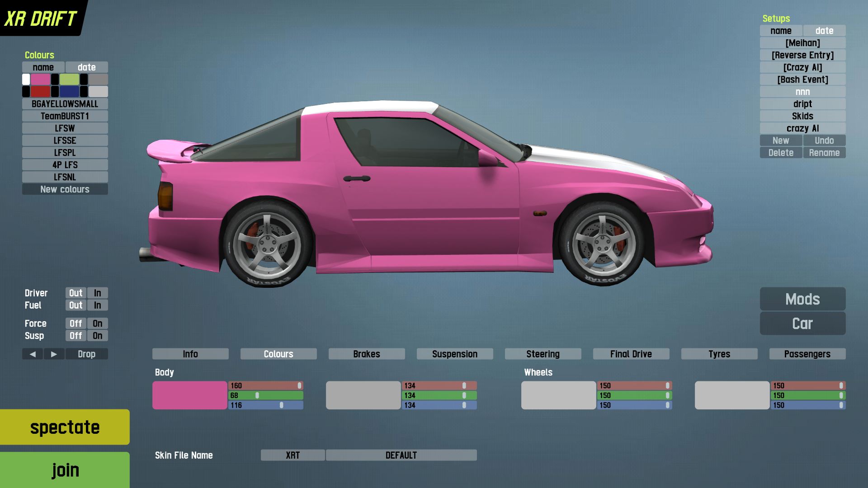Open the XRT skin file selector
868x488 pixels.
point(292,455)
